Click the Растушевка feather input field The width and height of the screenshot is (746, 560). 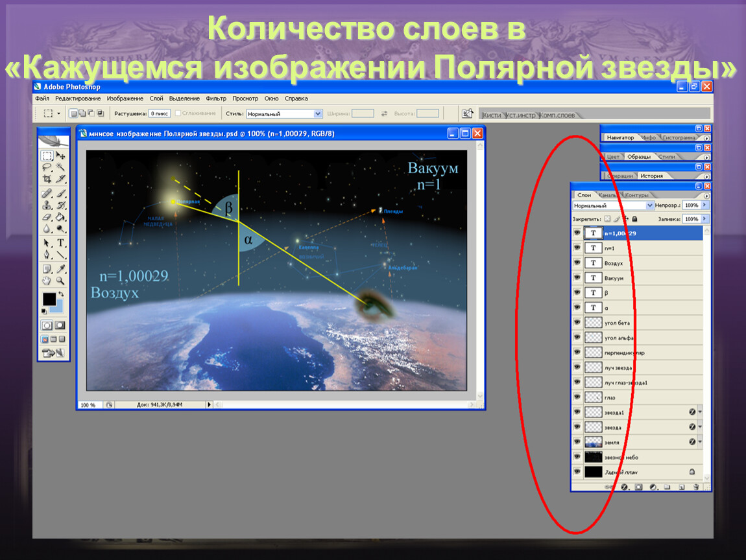point(160,113)
